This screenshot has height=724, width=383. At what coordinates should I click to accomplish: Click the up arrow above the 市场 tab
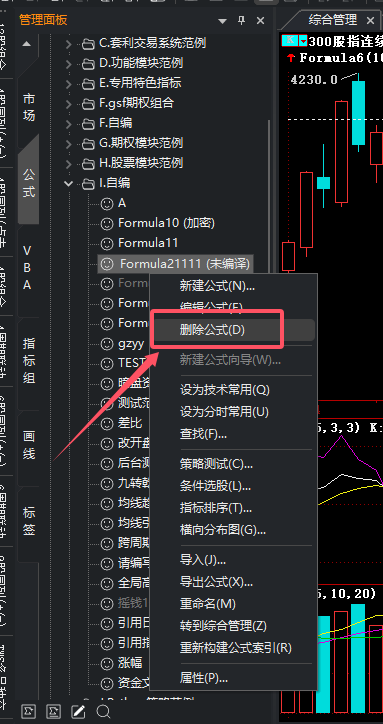coord(27,44)
